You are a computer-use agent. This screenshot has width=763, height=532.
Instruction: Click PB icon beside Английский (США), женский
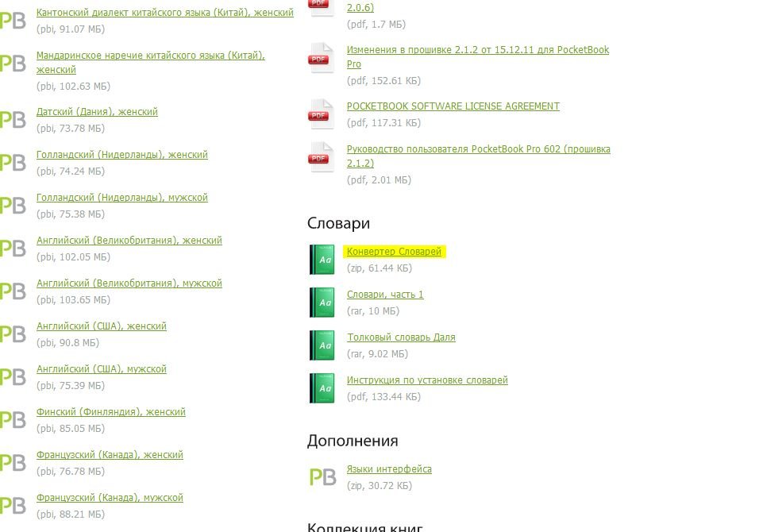[x=13, y=334]
